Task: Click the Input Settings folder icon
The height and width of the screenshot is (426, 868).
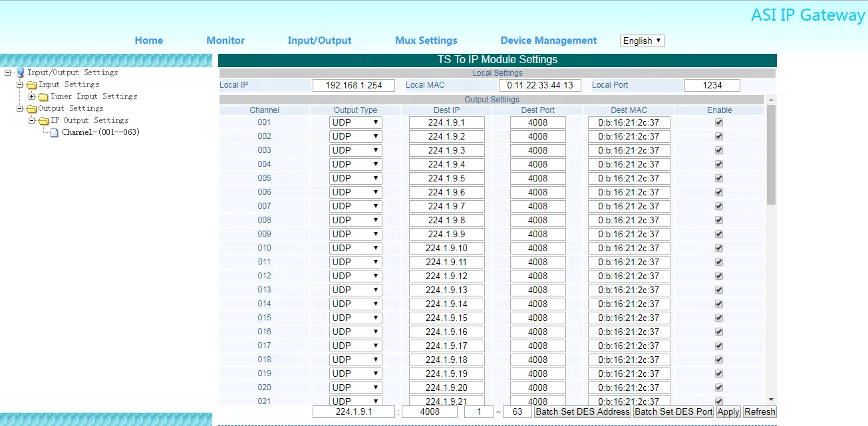Action: tap(31, 85)
